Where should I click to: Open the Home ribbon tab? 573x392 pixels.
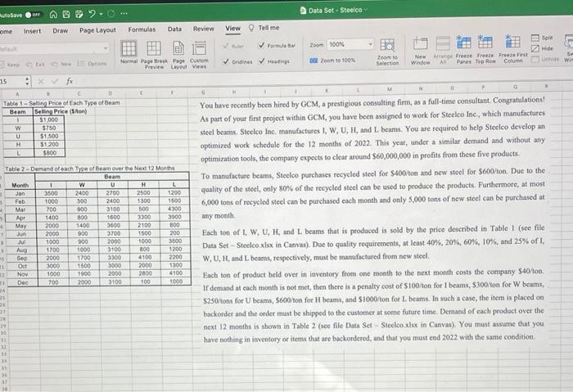point(6,31)
